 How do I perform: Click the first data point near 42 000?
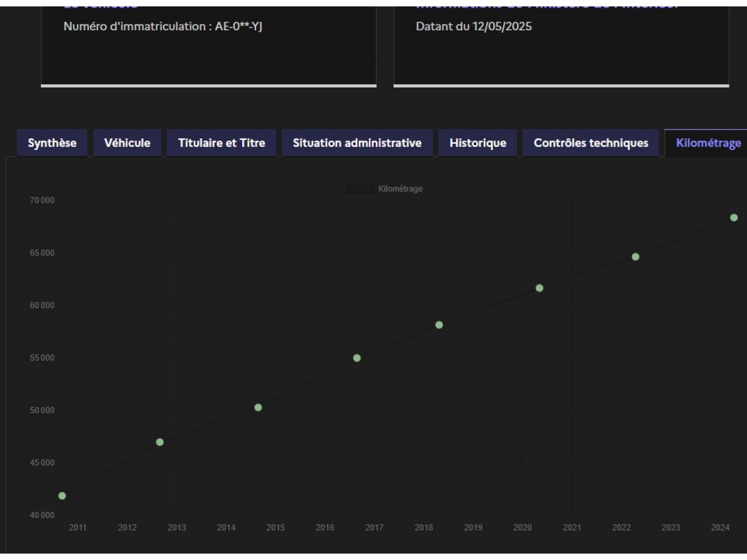pos(62,496)
